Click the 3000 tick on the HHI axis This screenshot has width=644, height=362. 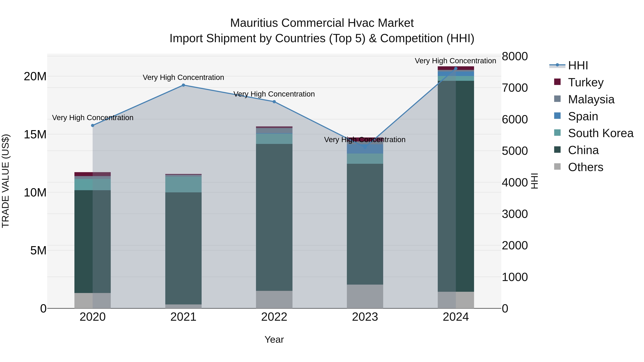(515, 214)
